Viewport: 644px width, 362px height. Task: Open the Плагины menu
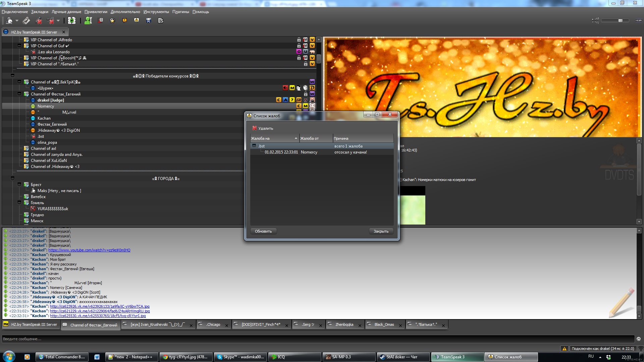181,12
